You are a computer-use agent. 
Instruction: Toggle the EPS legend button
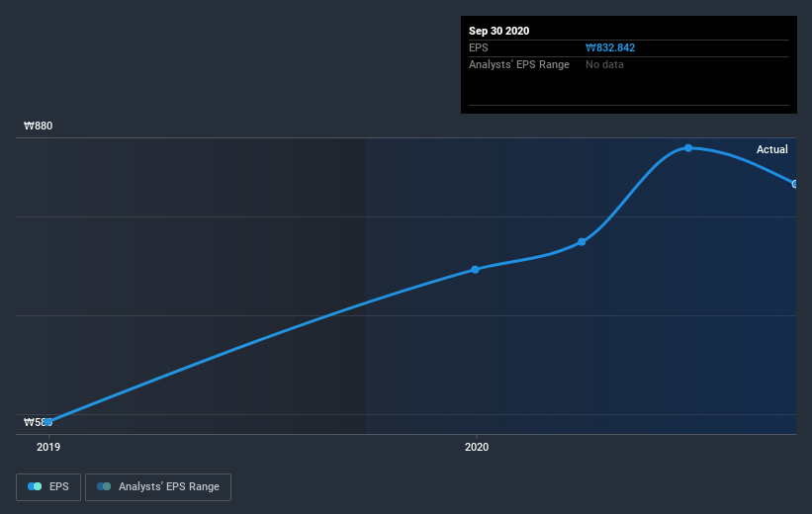point(48,486)
